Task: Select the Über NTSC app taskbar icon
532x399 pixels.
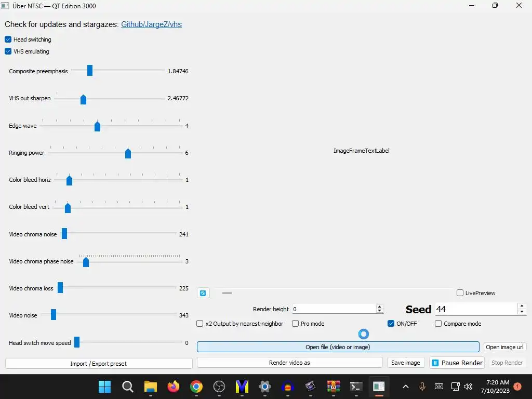Action: [x=379, y=387]
